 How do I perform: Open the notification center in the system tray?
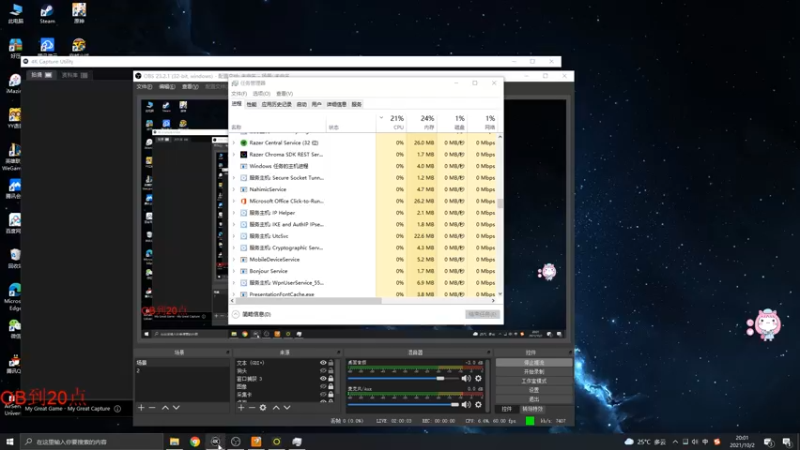coord(787,442)
